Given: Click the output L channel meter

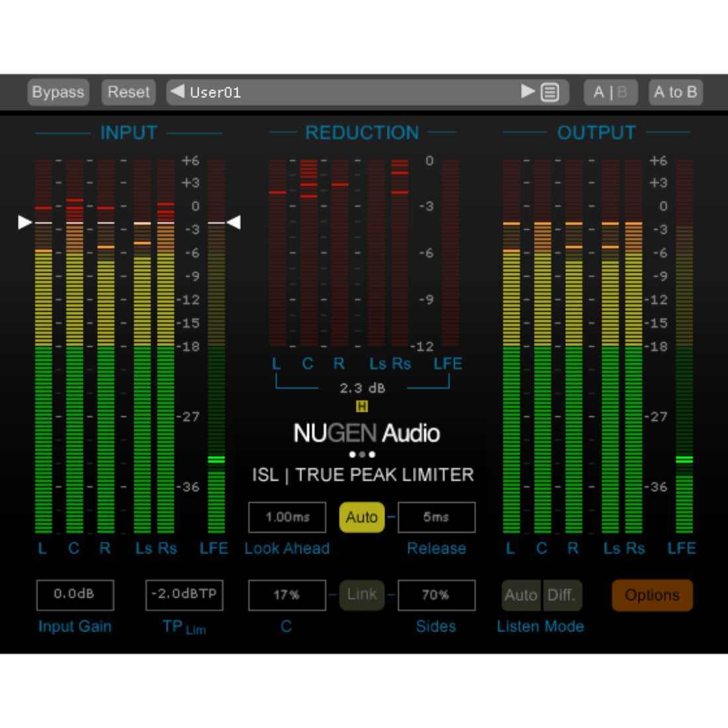Looking at the screenshot, I should [x=511, y=346].
